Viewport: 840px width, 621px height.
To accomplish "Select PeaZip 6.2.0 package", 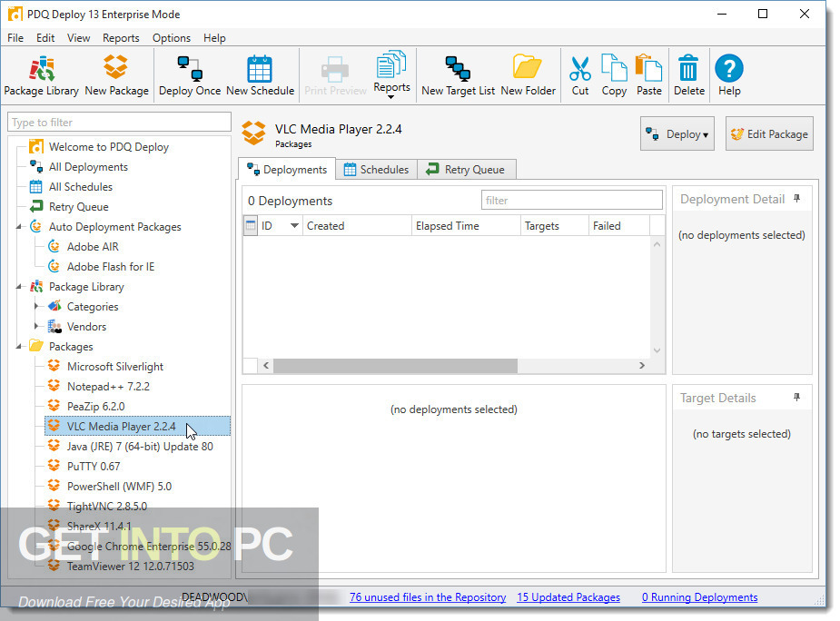I will [96, 407].
